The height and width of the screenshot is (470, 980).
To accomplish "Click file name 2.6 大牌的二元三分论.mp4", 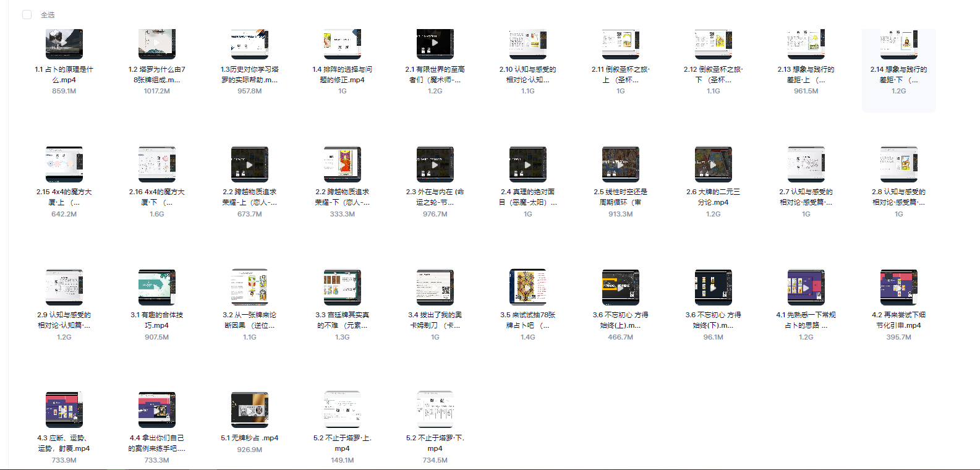I will click(x=714, y=197).
